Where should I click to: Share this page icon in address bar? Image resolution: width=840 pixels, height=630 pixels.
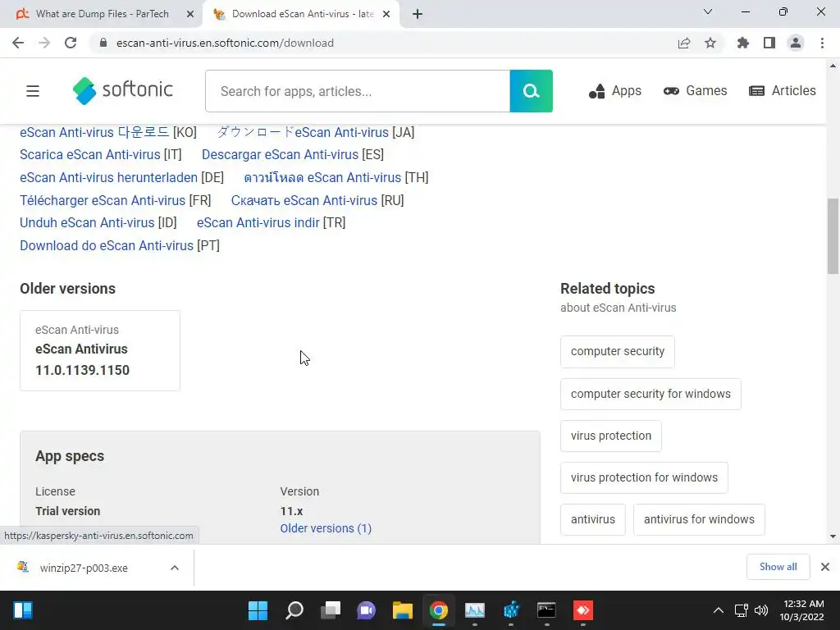tap(684, 43)
